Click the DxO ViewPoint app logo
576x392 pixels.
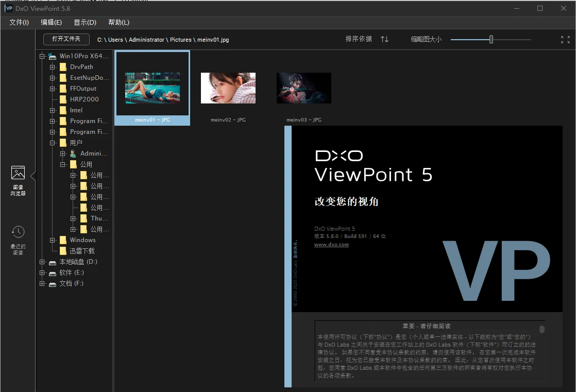9,8
